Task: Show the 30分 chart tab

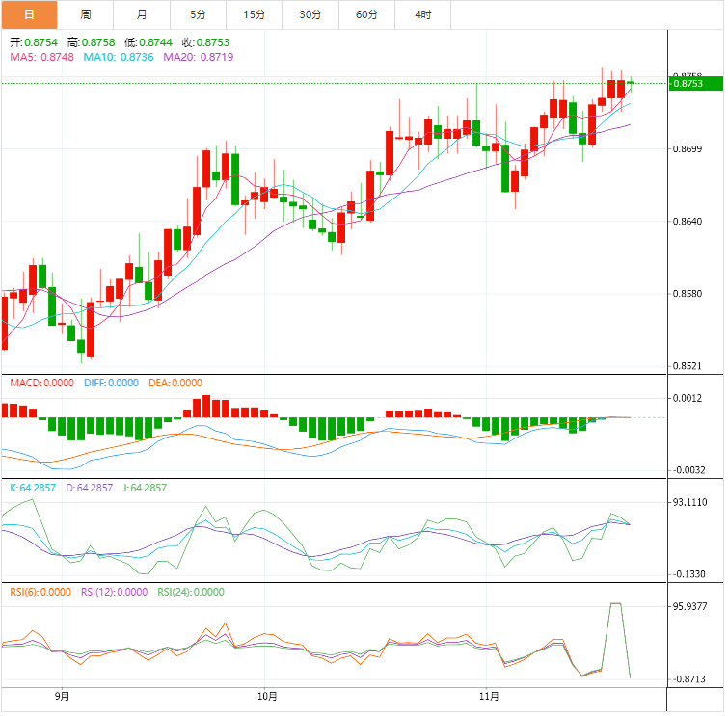Action: pyautogui.click(x=310, y=14)
